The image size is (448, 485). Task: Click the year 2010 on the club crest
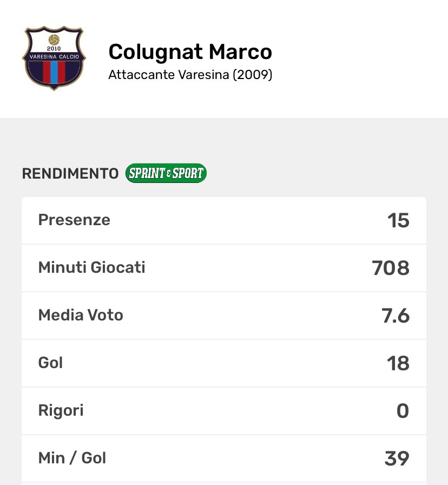click(x=54, y=49)
